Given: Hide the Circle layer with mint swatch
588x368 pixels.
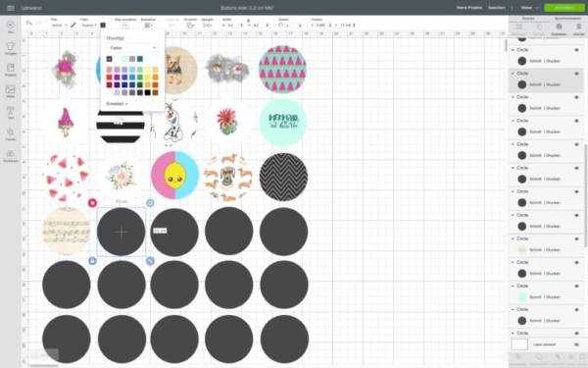Looking at the screenshot, I should point(577,287).
